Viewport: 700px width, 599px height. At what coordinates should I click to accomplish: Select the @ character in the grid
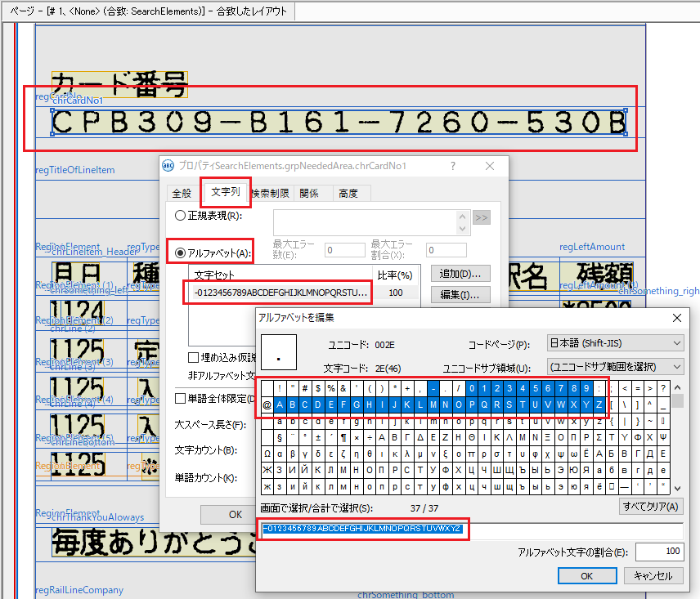[267, 405]
